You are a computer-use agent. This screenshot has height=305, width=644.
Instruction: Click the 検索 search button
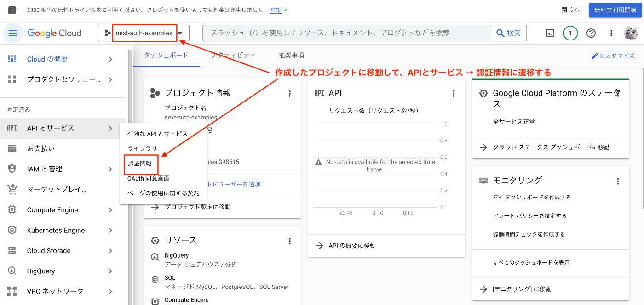coord(509,33)
